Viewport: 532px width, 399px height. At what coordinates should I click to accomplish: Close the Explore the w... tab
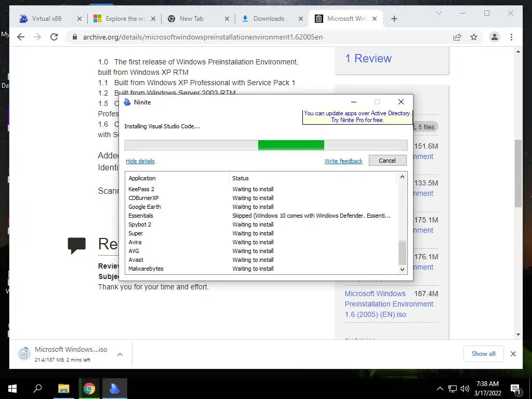click(153, 19)
